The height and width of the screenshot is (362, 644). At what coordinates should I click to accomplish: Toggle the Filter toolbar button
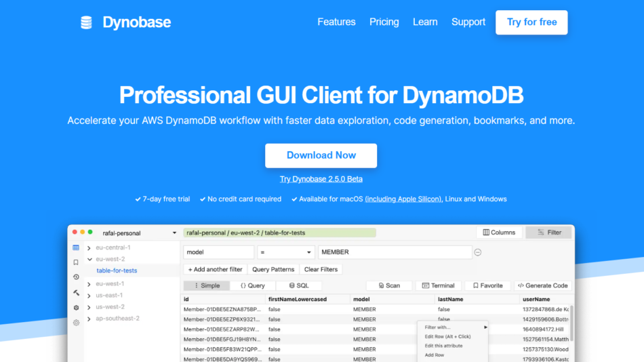(x=548, y=233)
